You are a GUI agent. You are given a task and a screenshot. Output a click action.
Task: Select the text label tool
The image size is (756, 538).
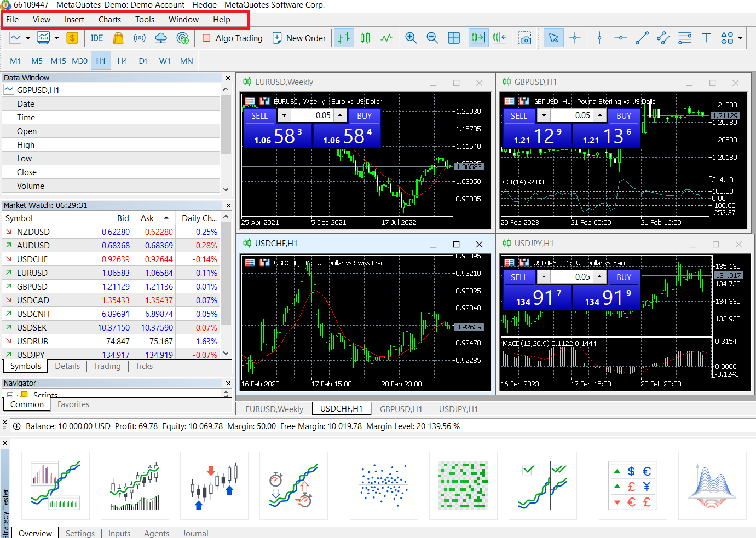pos(706,38)
